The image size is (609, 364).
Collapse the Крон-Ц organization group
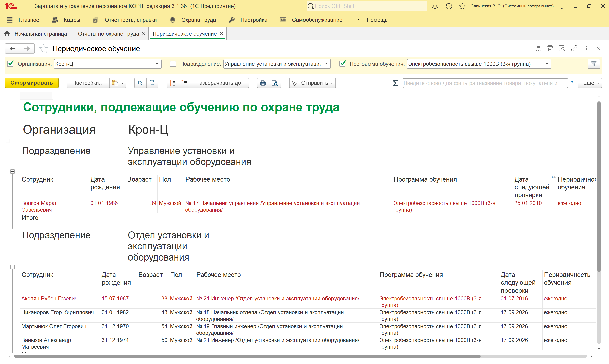pos(8,141)
